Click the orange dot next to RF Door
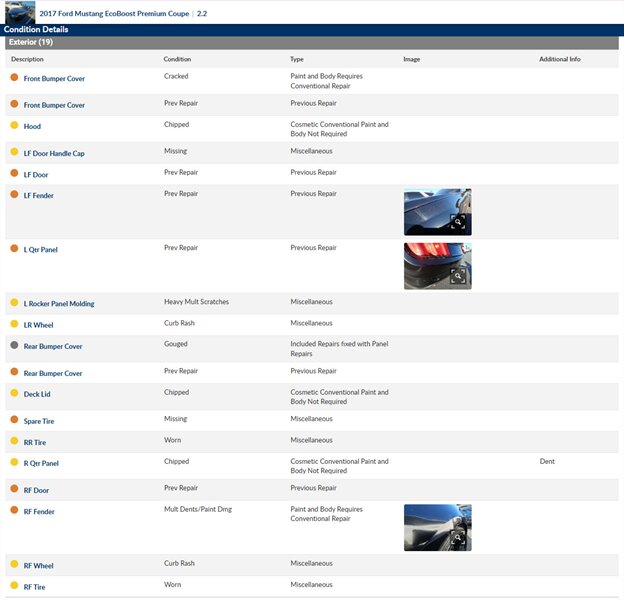The image size is (624, 600). coord(14,489)
